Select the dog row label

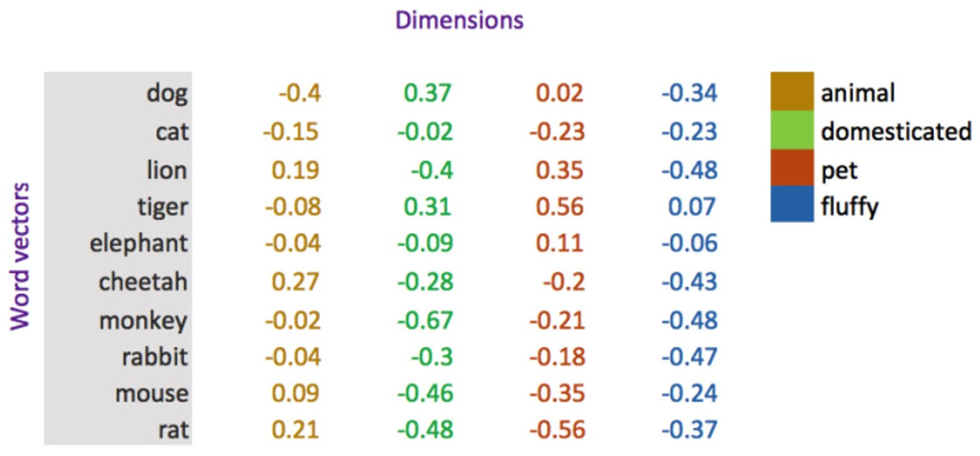167,93
